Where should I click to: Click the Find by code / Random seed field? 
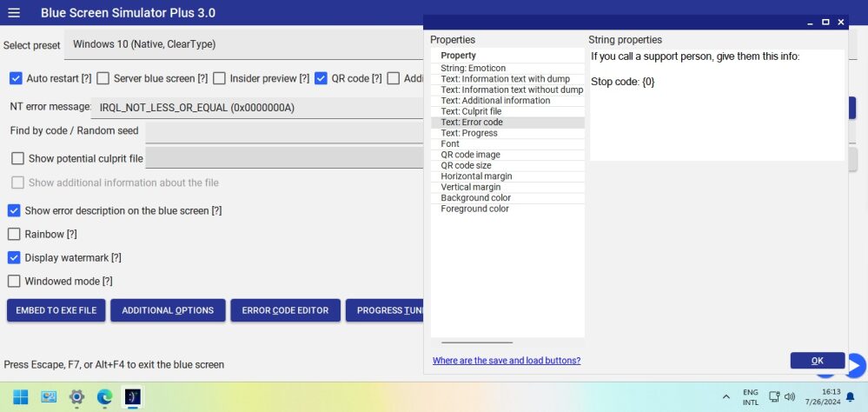click(x=285, y=132)
